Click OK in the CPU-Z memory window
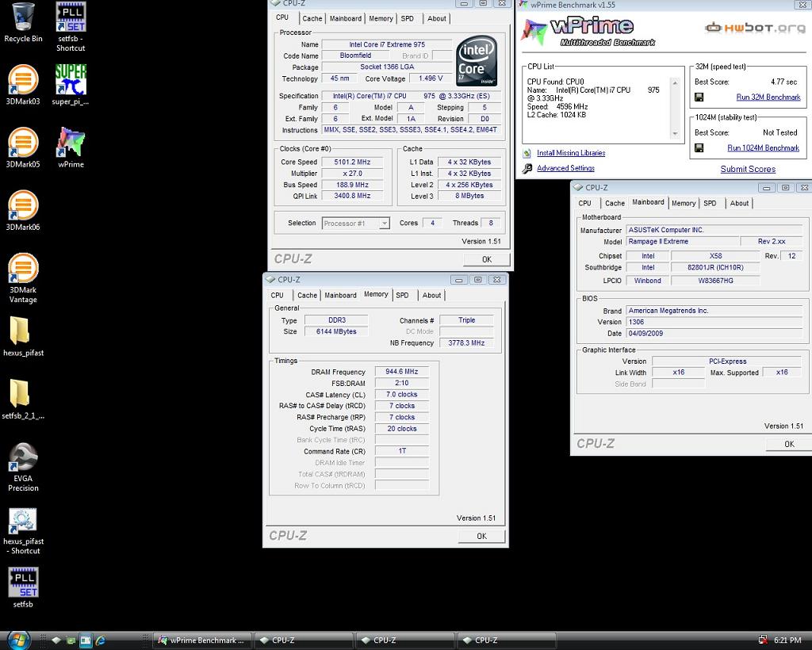Screen dimensions: 812x650 481,536
